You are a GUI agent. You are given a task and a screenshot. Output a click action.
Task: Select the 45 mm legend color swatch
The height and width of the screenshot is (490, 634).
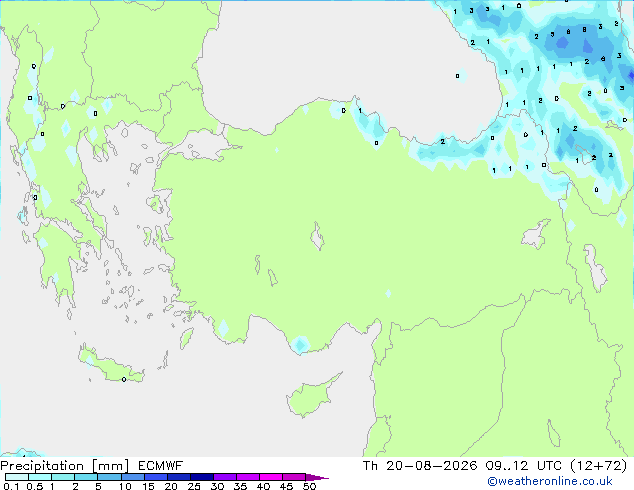(x=294, y=477)
